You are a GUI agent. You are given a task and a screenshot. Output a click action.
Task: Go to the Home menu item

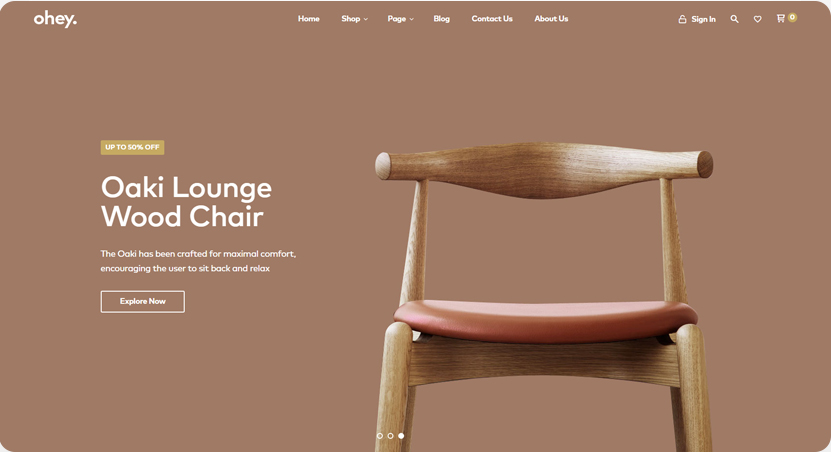(308, 19)
